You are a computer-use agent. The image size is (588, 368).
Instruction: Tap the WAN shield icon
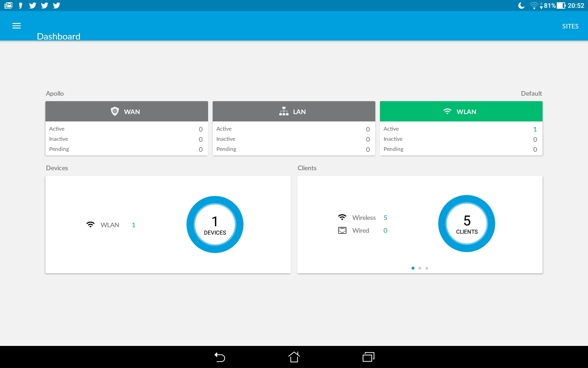(x=115, y=111)
